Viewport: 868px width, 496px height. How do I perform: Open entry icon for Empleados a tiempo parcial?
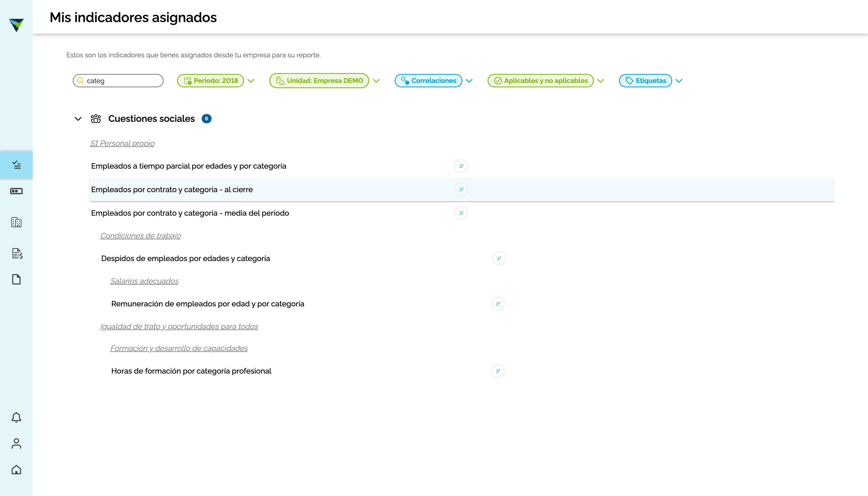click(461, 166)
